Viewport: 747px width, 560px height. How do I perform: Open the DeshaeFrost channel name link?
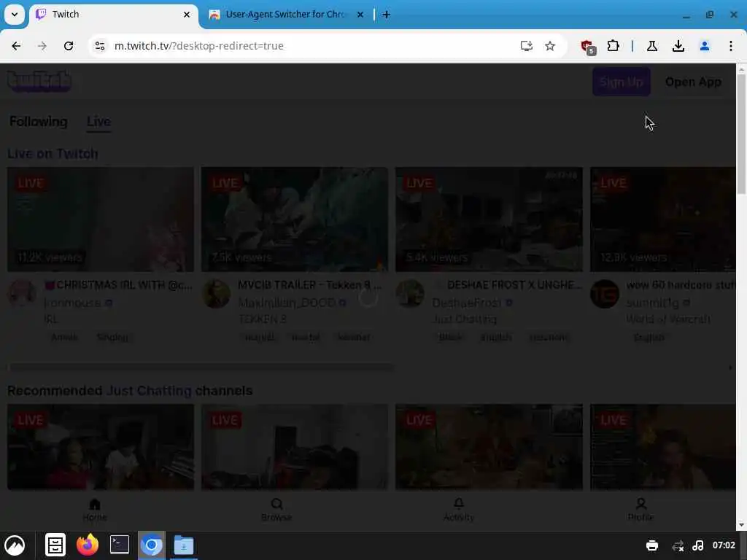(x=467, y=303)
